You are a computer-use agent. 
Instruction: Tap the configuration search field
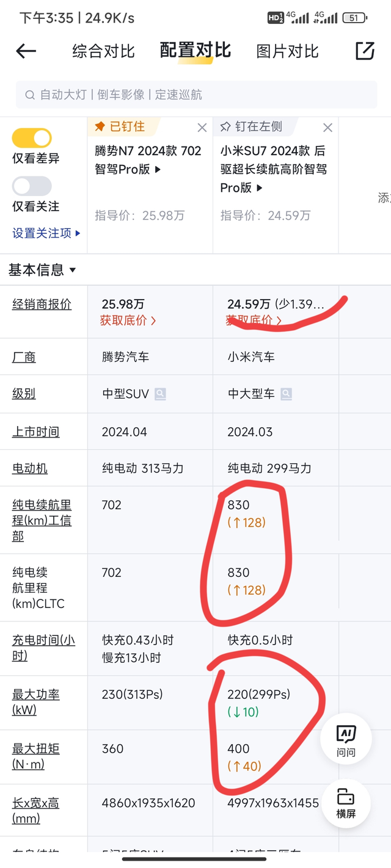click(x=195, y=95)
